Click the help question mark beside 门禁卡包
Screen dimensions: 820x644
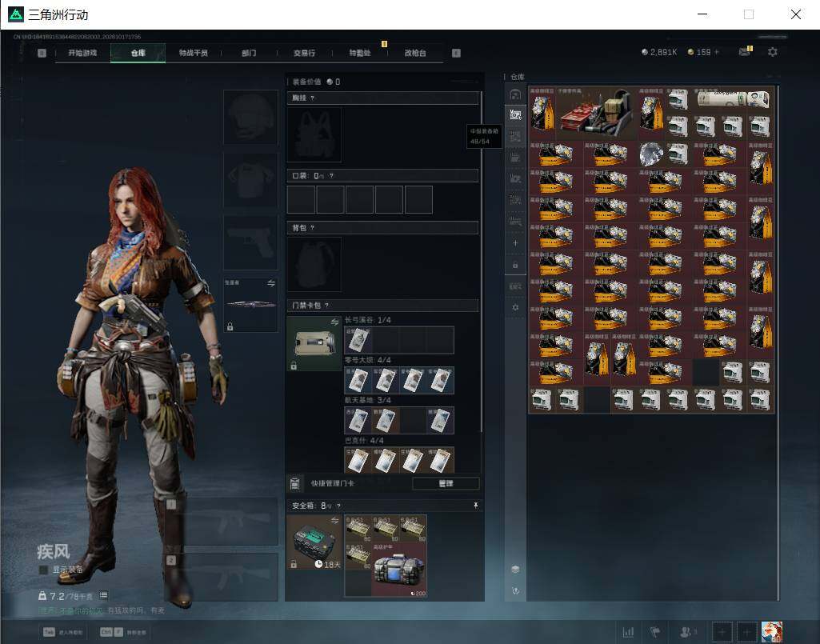(x=327, y=305)
